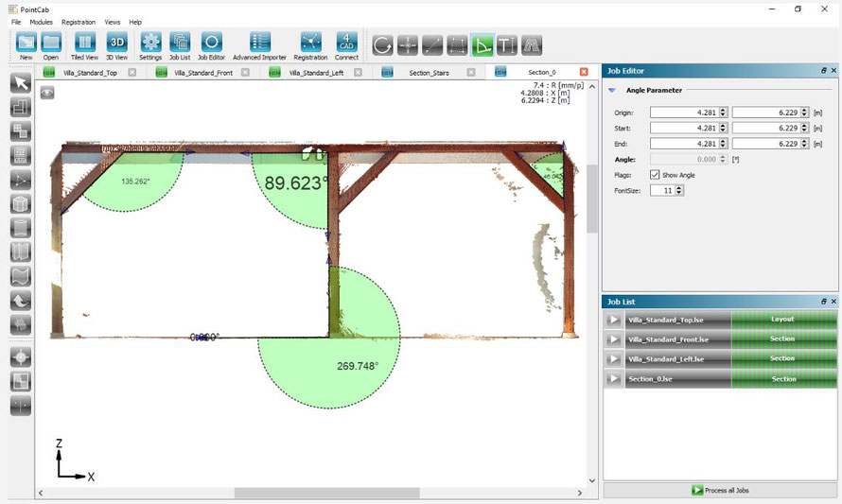Screen dimensions: 842x504
Task: Select the triangle mesh tool in sidebar
Action: coord(21,181)
